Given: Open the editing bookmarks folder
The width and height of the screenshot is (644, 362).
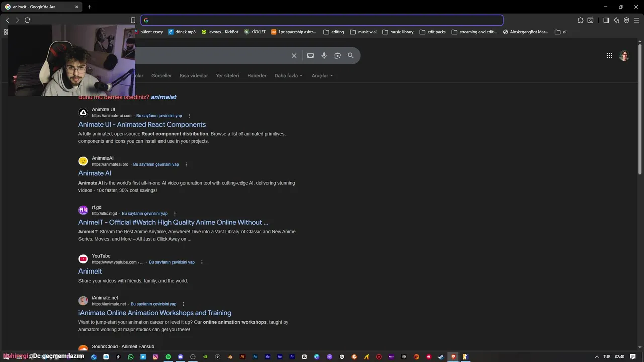Looking at the screenshot, I should 334,32.
